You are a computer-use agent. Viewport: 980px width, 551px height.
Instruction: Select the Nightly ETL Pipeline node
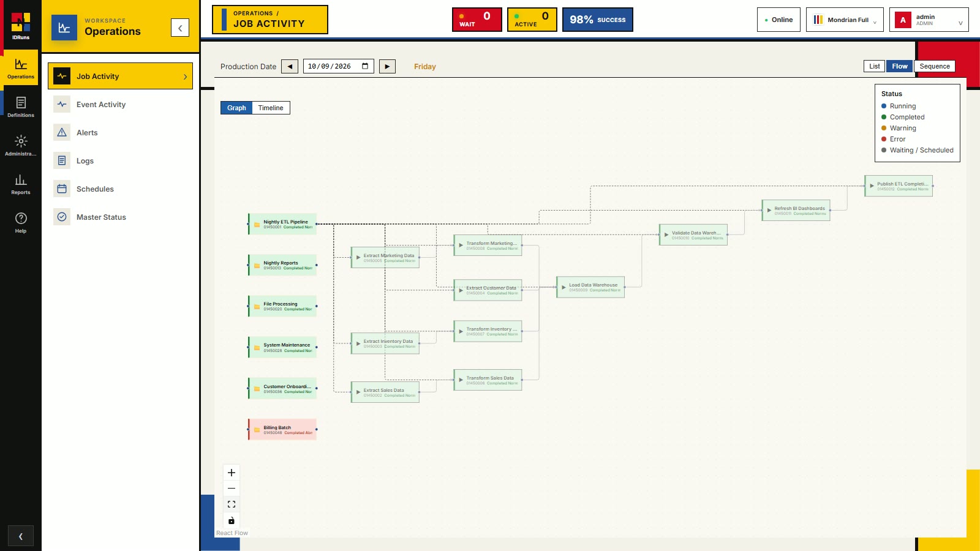pyautogui.click(x=282, y=224)
